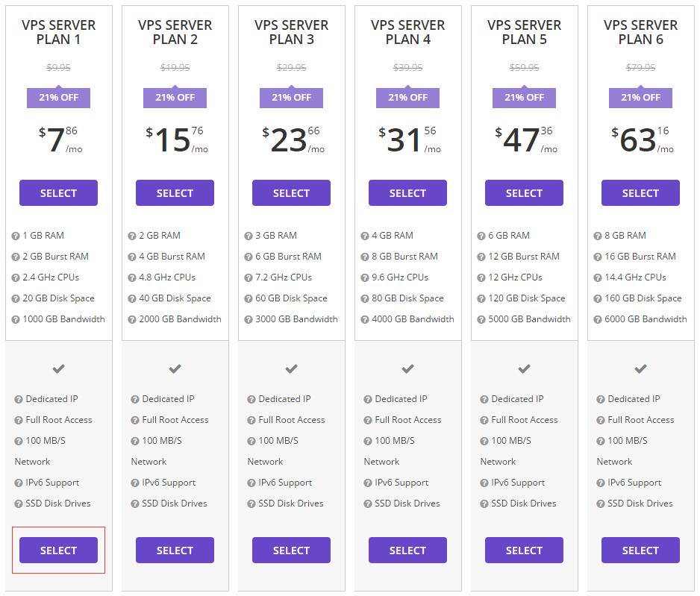
Task: Toggle checkmark above Plan 6 feature list
Action: 640,368
